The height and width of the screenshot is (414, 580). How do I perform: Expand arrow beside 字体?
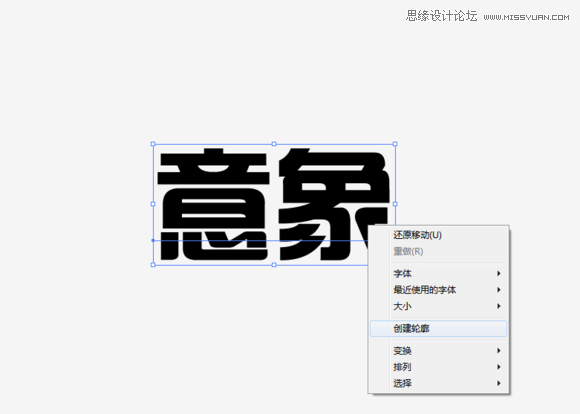point(499,273)
